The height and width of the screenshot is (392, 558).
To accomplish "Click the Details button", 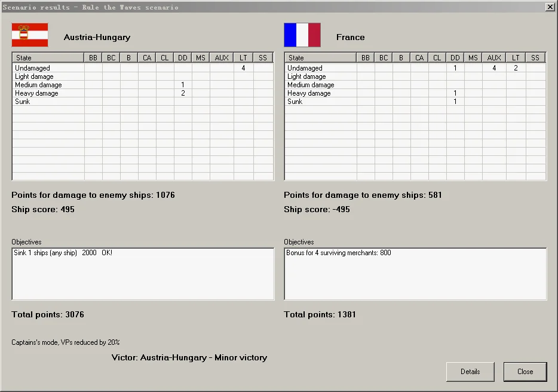I will 470,372.
